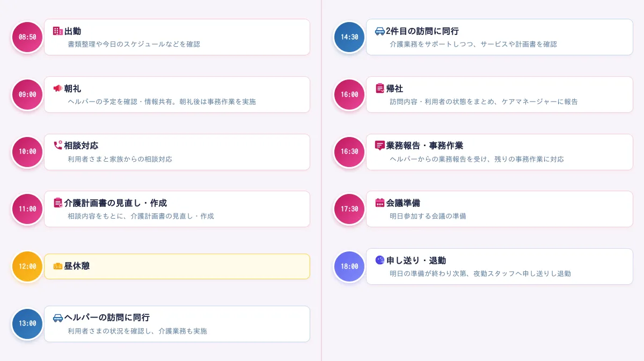Click the 出勤 heading
The height and width of the screenshot is (361, 644).
click(73, 31)
